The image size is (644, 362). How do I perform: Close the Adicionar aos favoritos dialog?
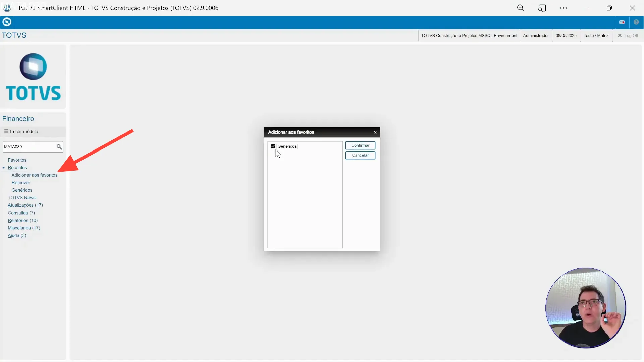pos(375,132)
